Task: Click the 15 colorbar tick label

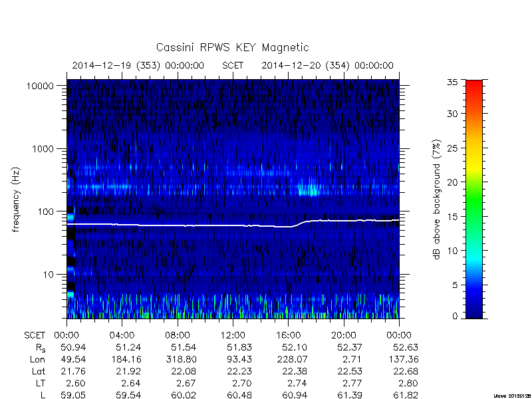Action: pos(452,217)
